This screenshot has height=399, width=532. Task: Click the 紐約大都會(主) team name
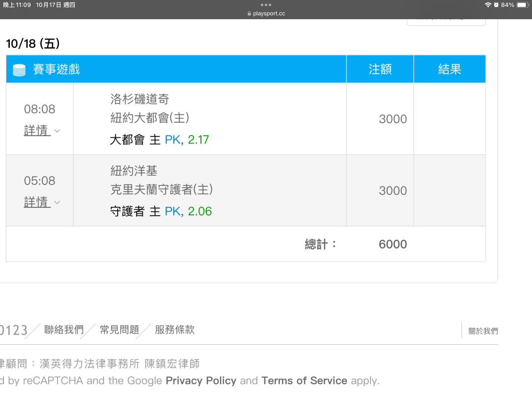point(150,118)
